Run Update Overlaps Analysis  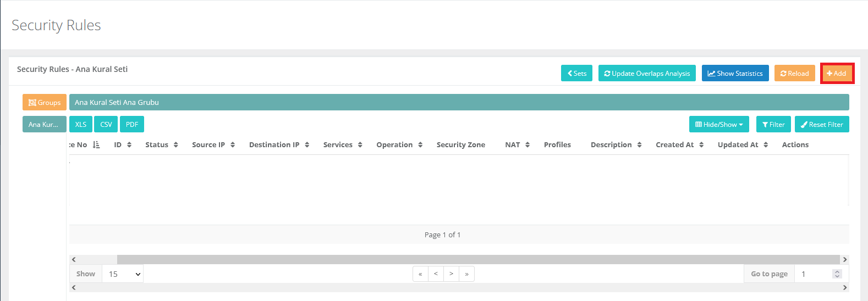[x=647, y=73]
